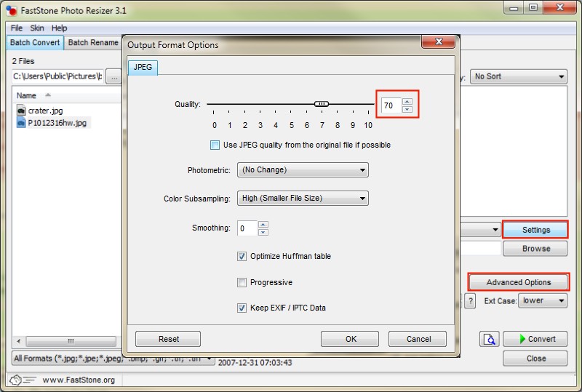
Task: Open the Ext Case lower dropdown
Action: [x=543, y=300]
